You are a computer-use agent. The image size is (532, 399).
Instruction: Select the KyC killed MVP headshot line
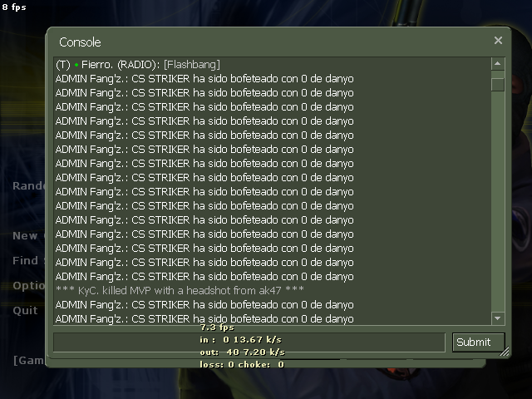tap(180, 290)
